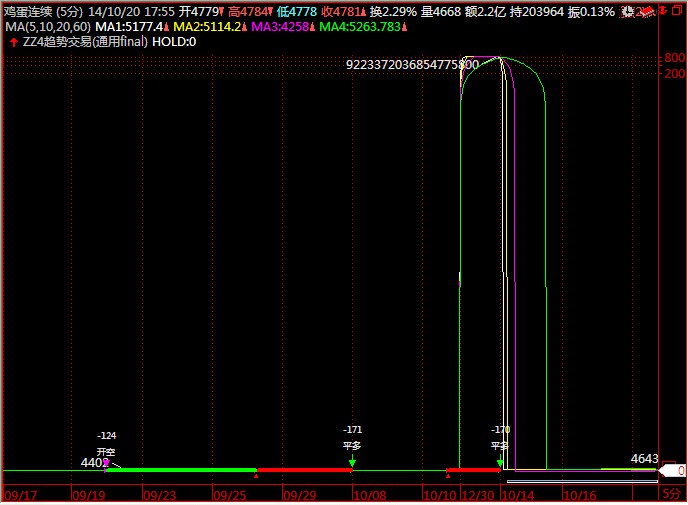Screen dimensions: 688x505
Task: Click the 800 level on price axis
Action: pos(675,59)
